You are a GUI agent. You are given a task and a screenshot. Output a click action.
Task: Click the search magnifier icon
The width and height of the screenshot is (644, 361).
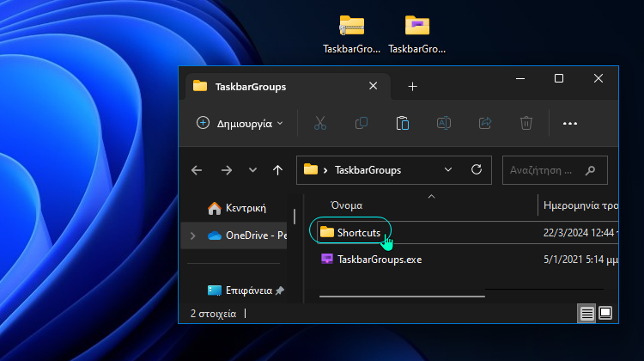click(x=590, y=170)
